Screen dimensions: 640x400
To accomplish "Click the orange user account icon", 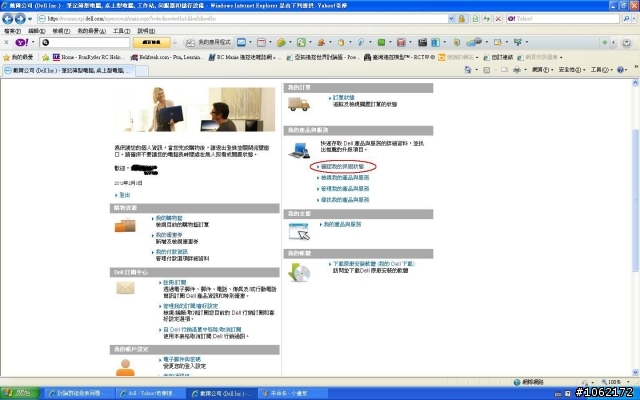I will (125, 367).
